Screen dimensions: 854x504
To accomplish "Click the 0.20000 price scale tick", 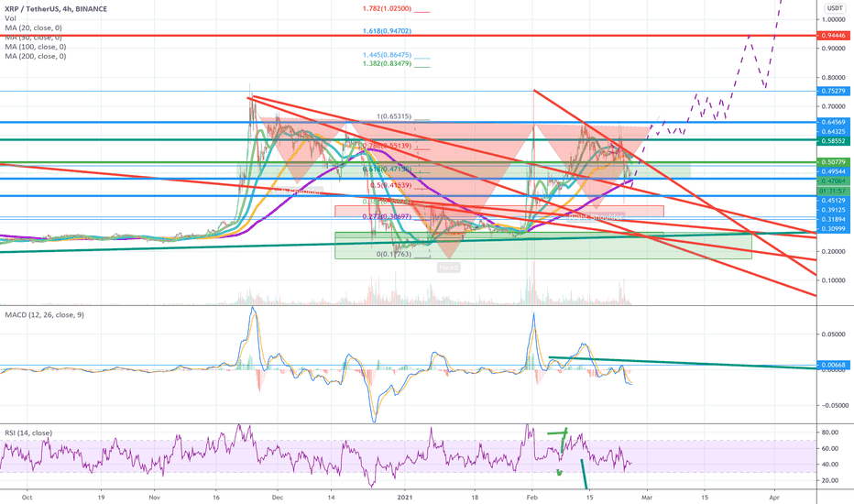I will point(833,252).
